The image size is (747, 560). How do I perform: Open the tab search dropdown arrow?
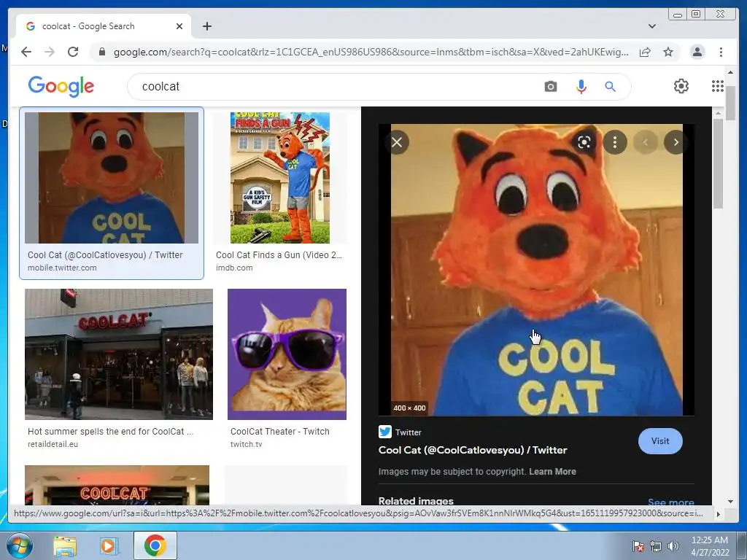(651, 26)
